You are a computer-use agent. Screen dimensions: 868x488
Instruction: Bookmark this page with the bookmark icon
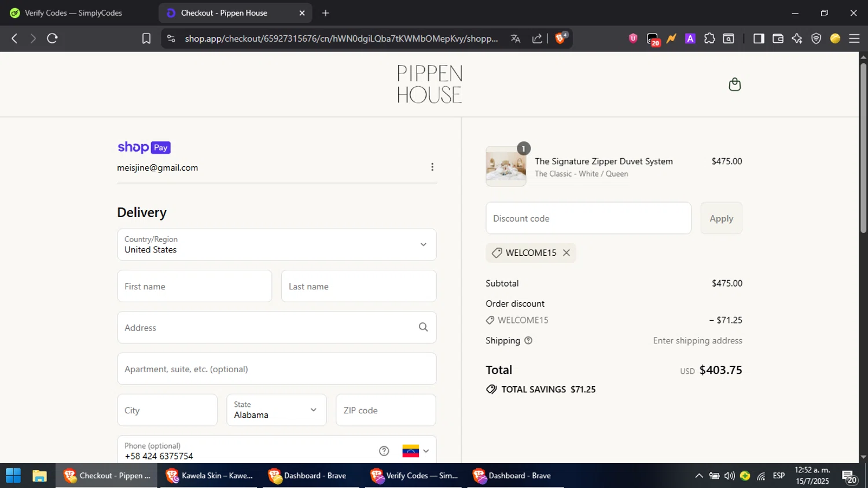coord(146,38)
